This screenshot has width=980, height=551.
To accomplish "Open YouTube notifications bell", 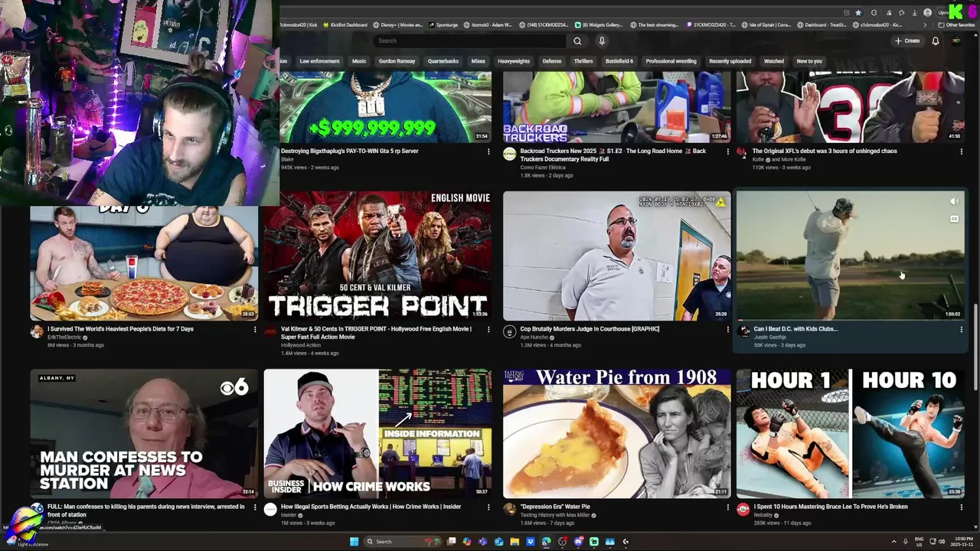I will coord(935,41).
